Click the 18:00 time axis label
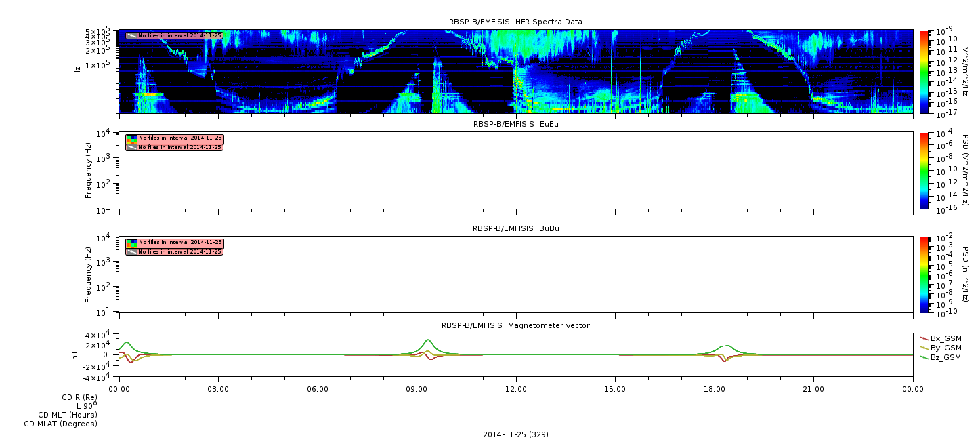 [x=715, y=388]
